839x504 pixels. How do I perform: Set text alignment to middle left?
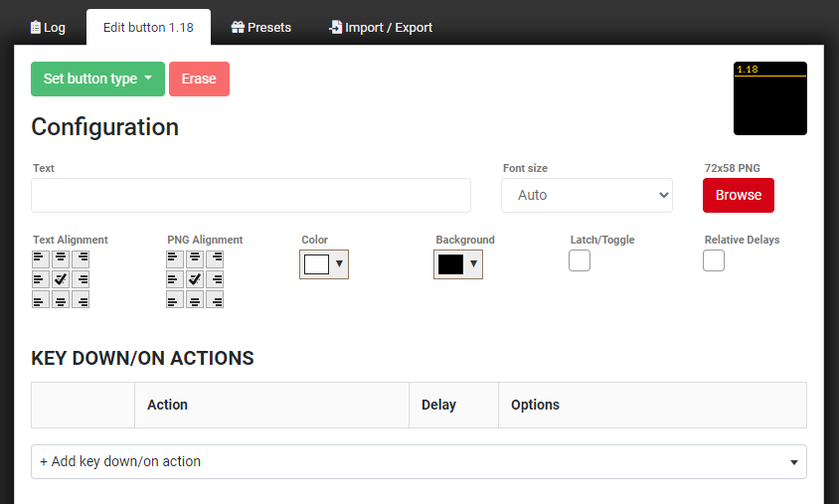click(40, 279)
